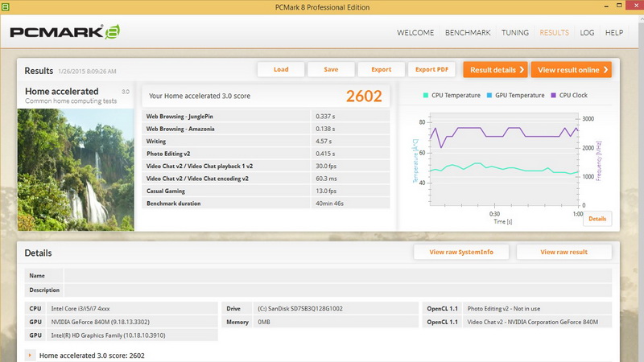Screen dimensions: 644x362
Task: Click the Photo Editing v2 row
Action: pos(266,154)
